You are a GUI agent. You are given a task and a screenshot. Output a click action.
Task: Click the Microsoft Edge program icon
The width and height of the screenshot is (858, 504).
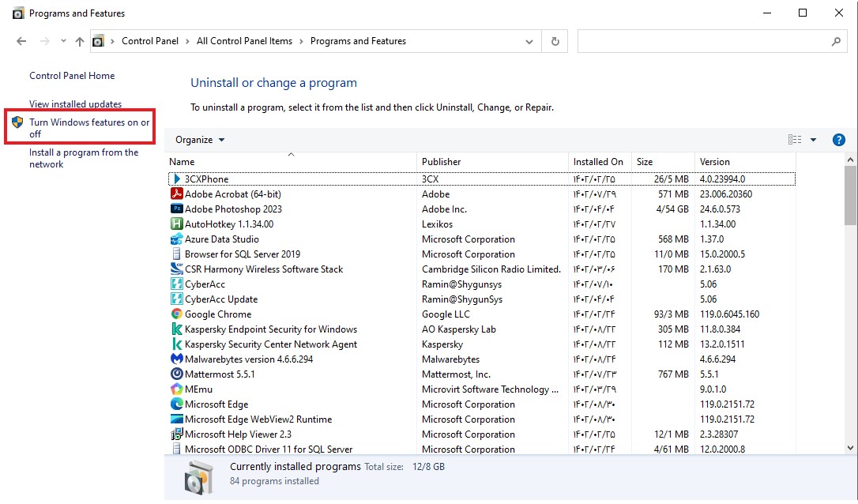click(177, 404)
